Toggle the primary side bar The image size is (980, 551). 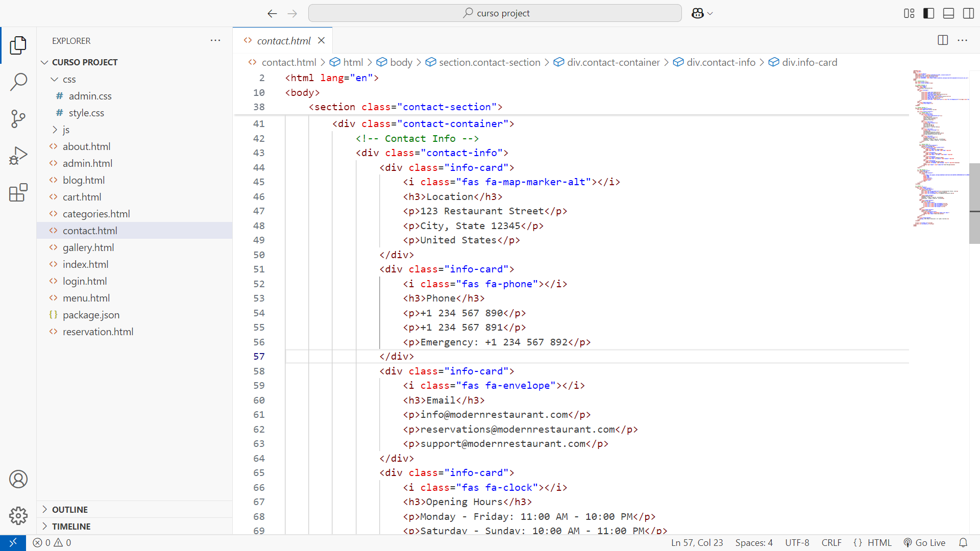click(x=929, y=13)
